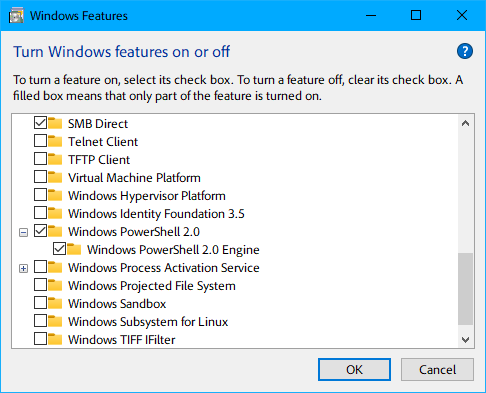Click the Windows Features title bar icon
This screenshot has height=393, width=486.
(16, 16)
